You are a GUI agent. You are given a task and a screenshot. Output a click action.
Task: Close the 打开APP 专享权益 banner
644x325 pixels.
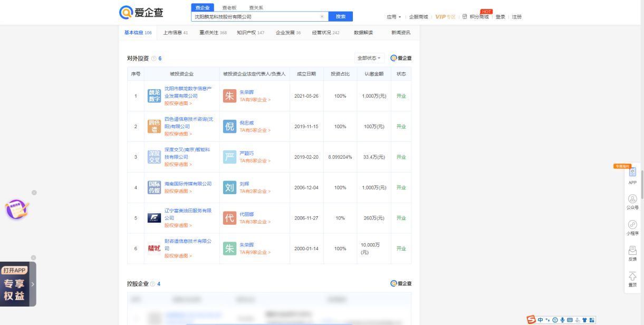pos(34,257)
